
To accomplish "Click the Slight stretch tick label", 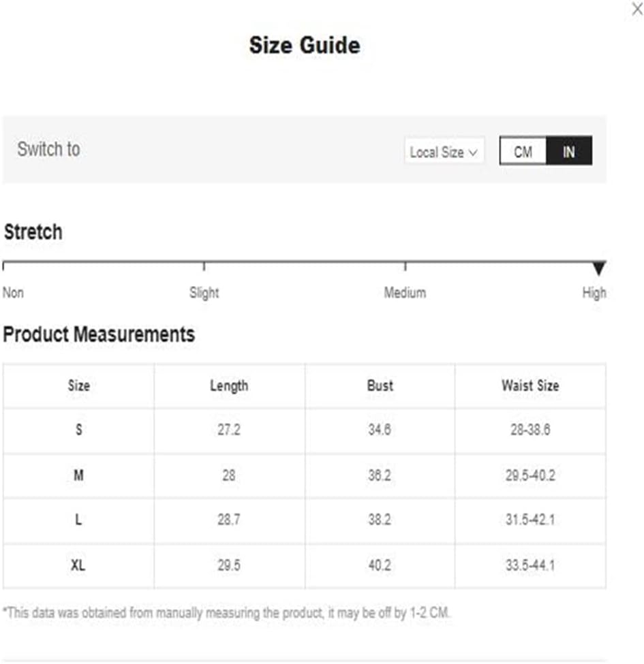I will coord(204,292).
